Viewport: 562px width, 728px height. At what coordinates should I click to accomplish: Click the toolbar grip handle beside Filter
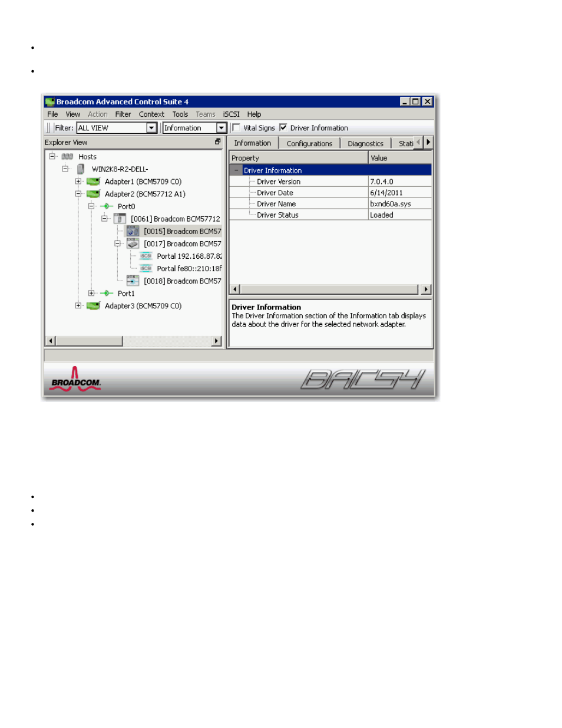click(x=48, y=128)
